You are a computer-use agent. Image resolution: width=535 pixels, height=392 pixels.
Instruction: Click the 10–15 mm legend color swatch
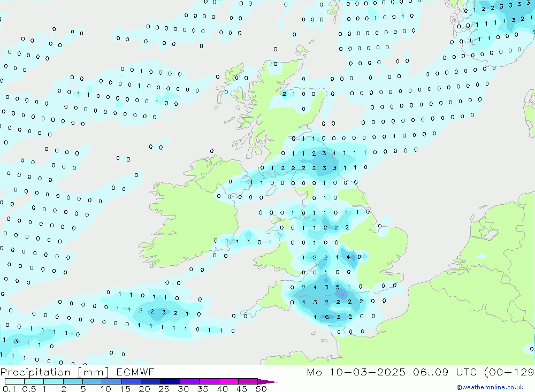(112, 381)
